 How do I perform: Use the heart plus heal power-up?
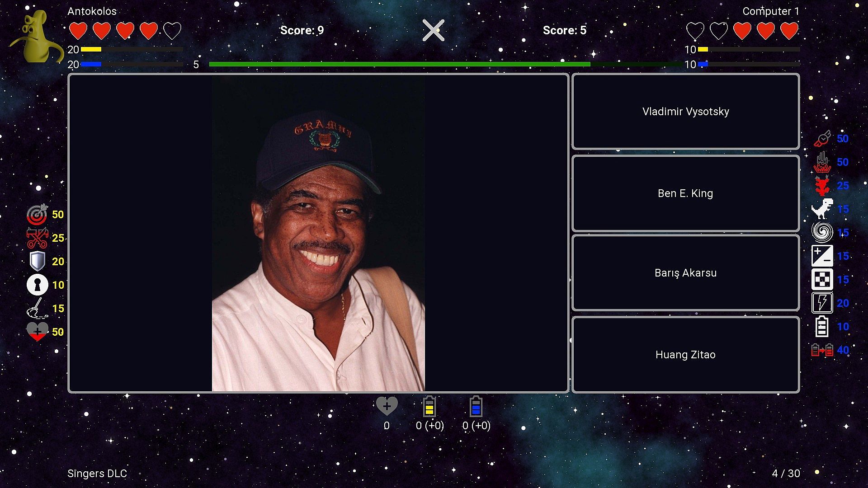point(37,332)
